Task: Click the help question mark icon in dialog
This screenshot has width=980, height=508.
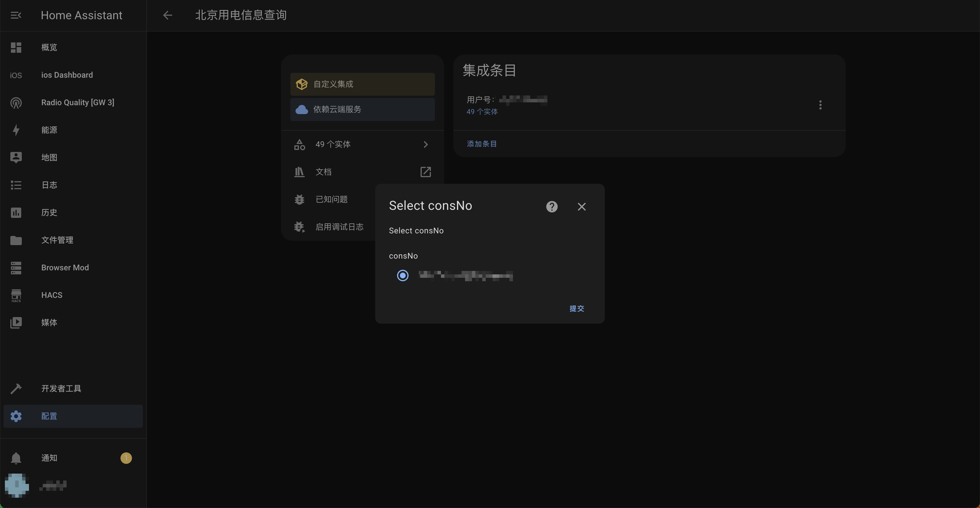Action: pyautogui.click(x=552, y=206)
